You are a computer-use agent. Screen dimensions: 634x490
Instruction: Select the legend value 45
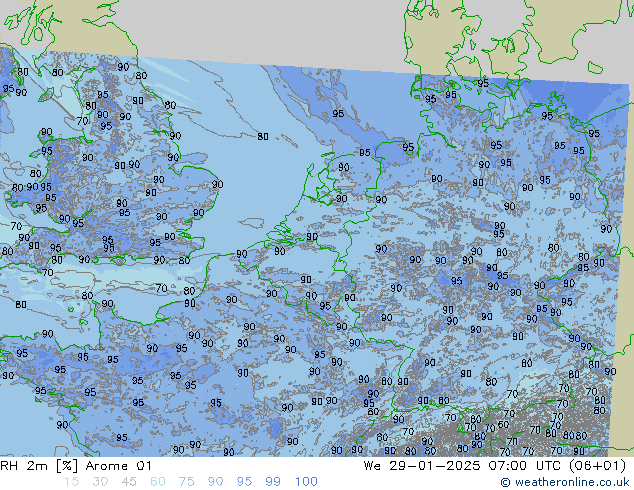coord(129,482)
